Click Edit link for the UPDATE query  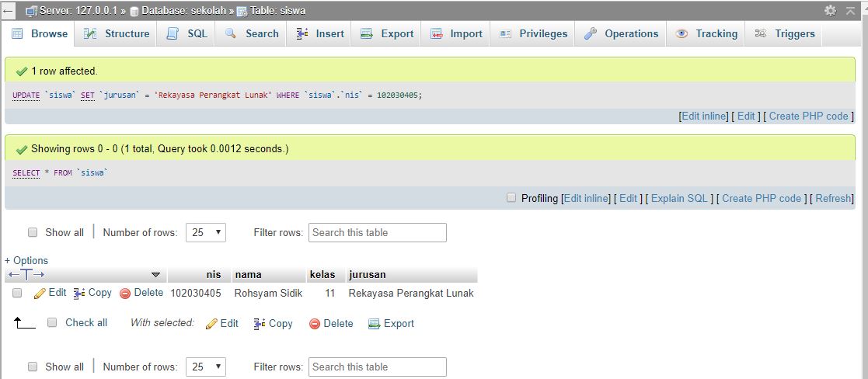tap(746, 116)
